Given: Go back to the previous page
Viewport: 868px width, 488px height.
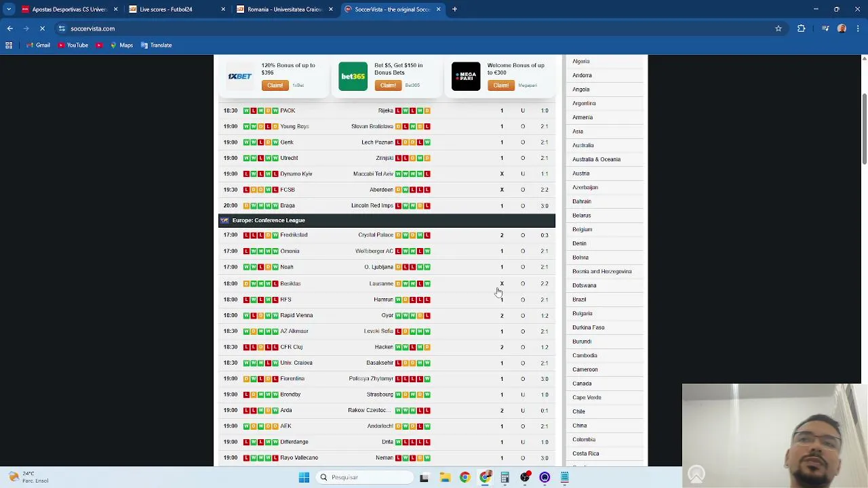Looking at the screenshot, I should click(x=9, y=28).
